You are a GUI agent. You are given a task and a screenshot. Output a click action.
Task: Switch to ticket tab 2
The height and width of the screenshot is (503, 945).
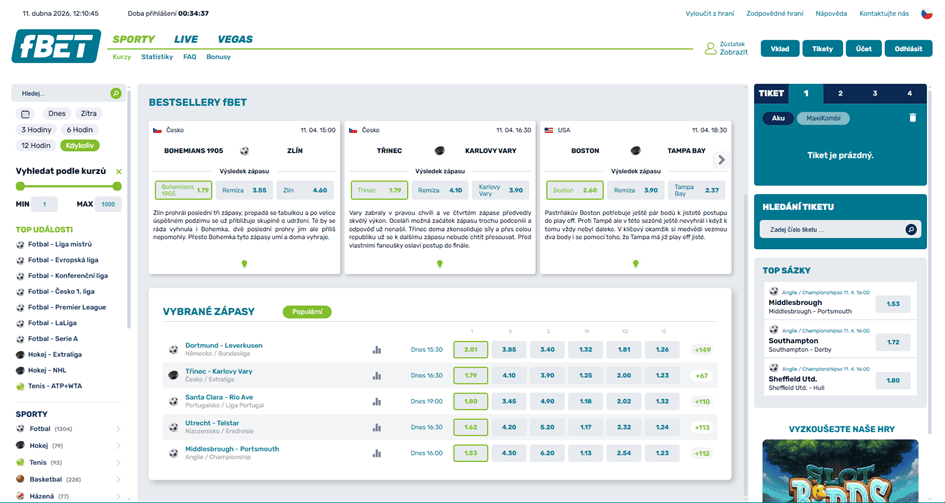tap(840, 93)
